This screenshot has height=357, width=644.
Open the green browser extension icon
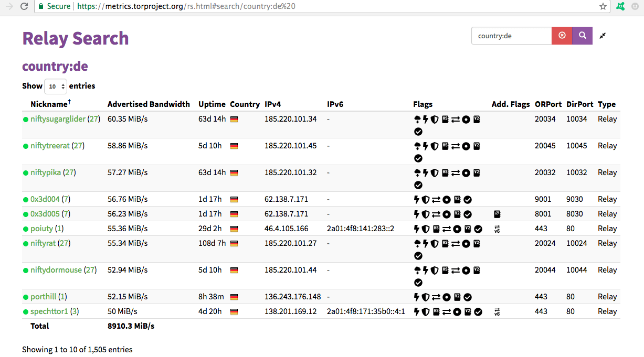(x=620, y=6)
